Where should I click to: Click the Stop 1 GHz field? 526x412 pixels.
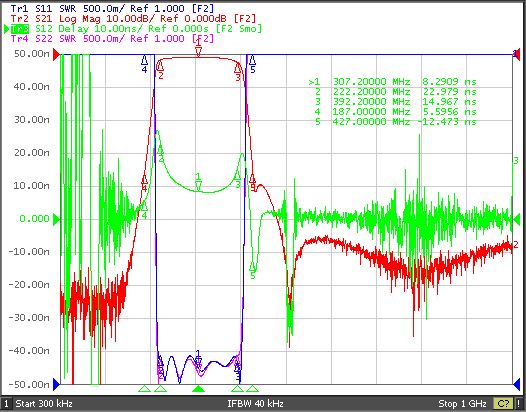pyautogui.click(x=462, y=403)
